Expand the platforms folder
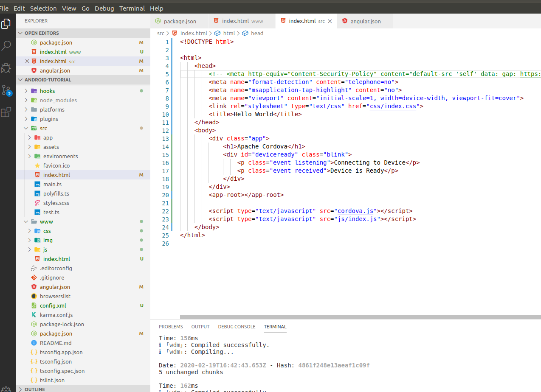This screenshot has height=392, width=541. click(x=26, y=109)
